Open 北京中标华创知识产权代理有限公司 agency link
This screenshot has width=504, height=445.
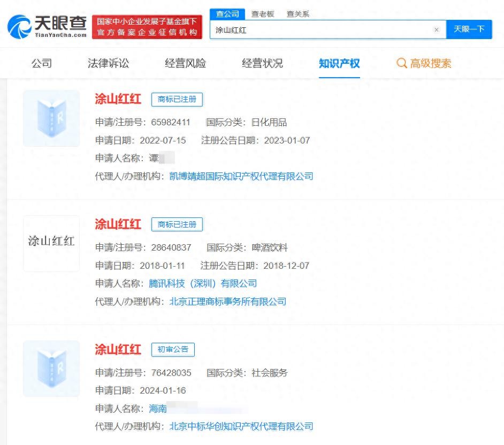coord(241,426)
